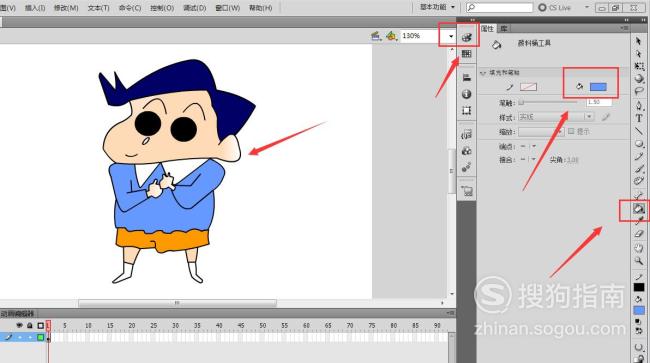Viewport: 650px width, 363px height.
Task: Click the Motion Editor tab
Action: pos(17,314)
